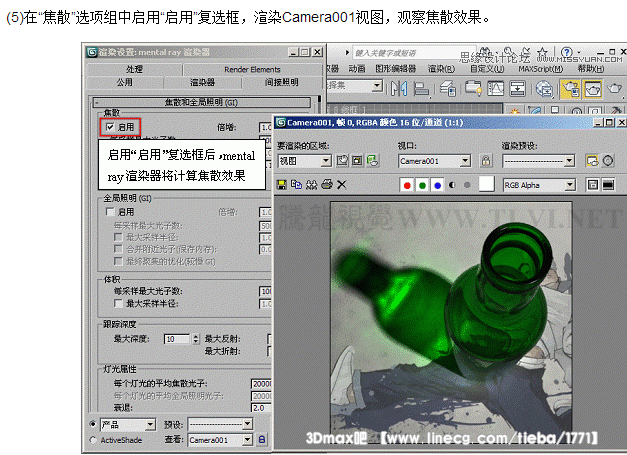Toggle Caustics Enable checkbox
Screen dimensions: 627x455
click(110, 127)
